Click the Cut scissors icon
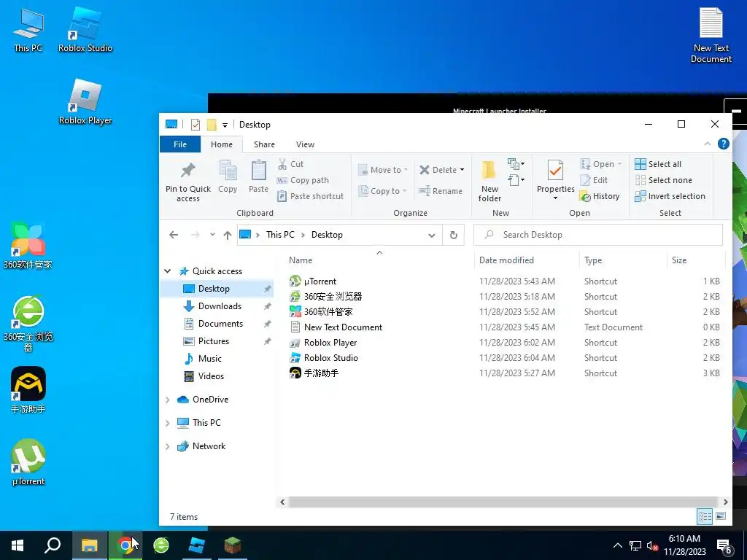 (282, 164)
